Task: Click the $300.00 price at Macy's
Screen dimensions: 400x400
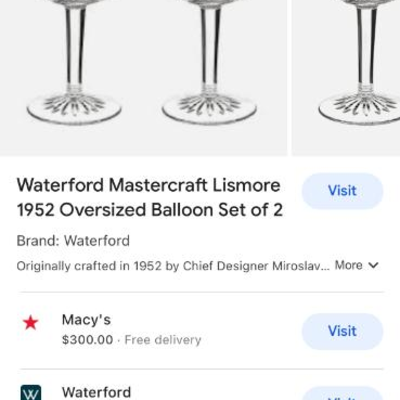Action: point(88,340)
